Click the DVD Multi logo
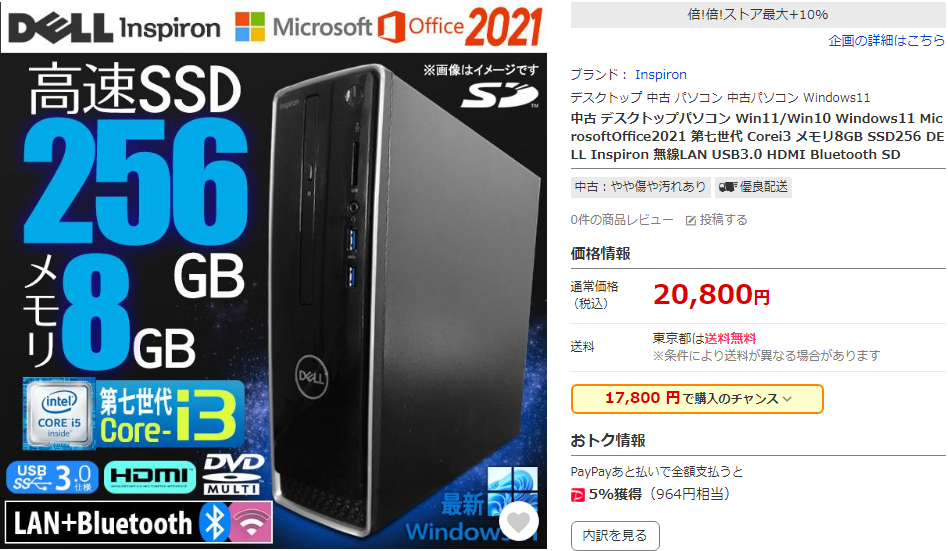948x551 pixels. (x=232, y=475)
